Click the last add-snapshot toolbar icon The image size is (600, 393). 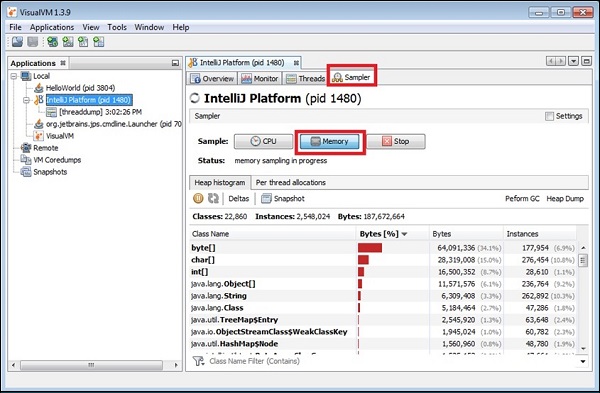(x=98, y=42)
